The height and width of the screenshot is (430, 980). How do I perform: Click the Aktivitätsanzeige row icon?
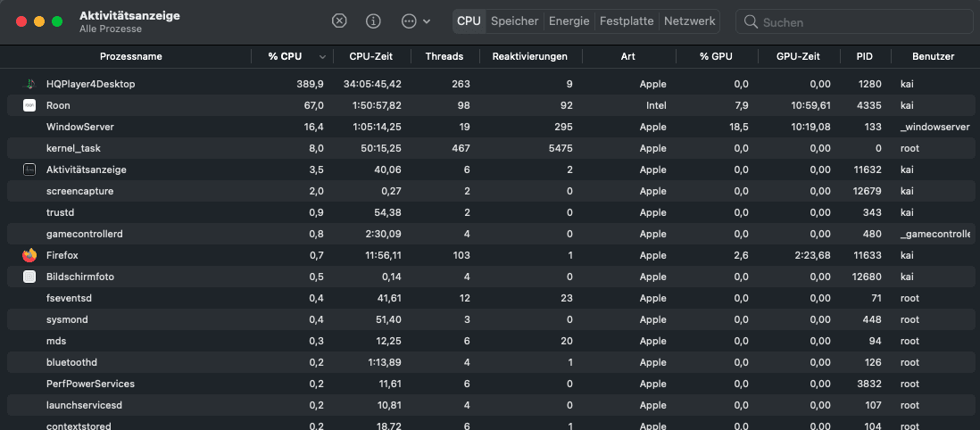29,170
